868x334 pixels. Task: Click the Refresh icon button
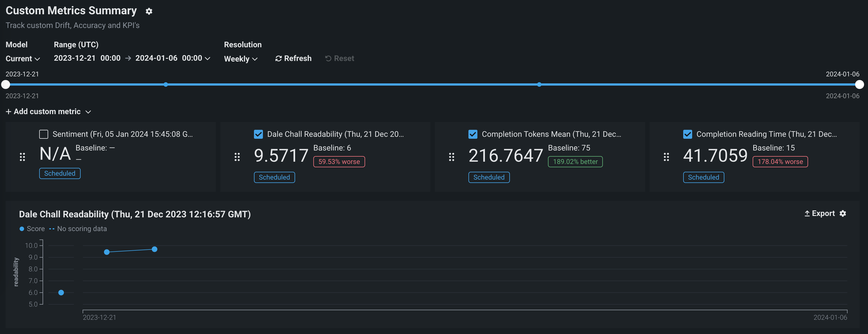[278, 58]
